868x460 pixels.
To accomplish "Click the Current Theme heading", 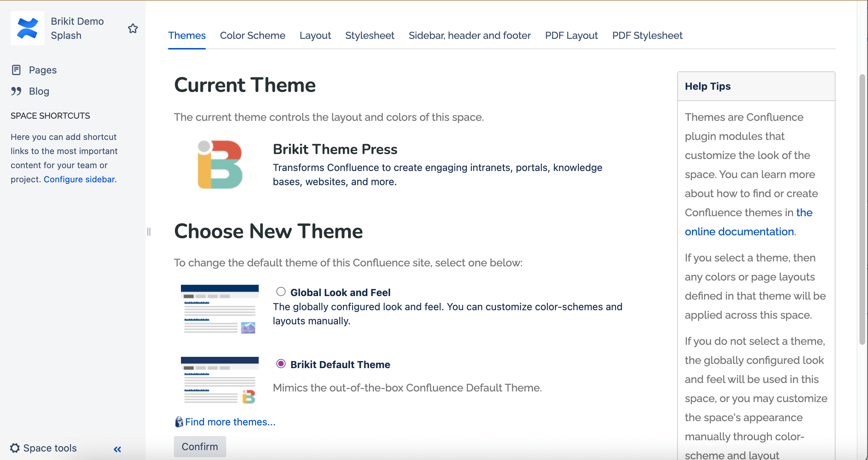I will (245, 85).
